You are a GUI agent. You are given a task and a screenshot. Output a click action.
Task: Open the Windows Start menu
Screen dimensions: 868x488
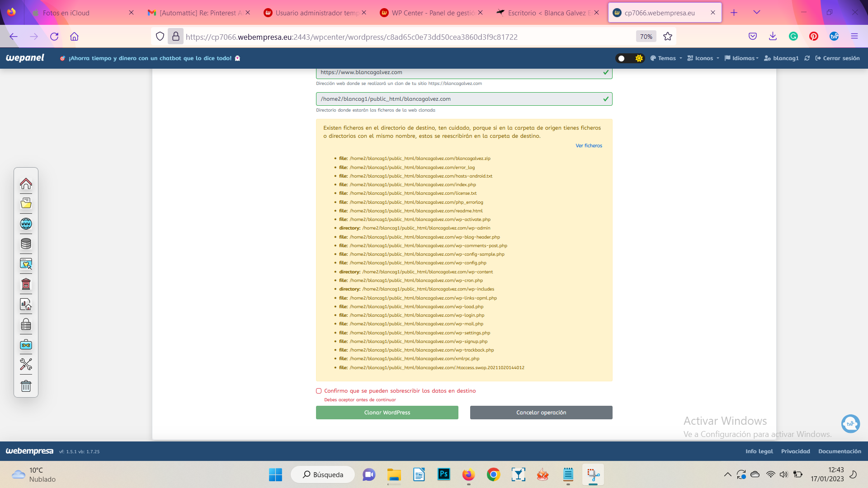[275, 474]
